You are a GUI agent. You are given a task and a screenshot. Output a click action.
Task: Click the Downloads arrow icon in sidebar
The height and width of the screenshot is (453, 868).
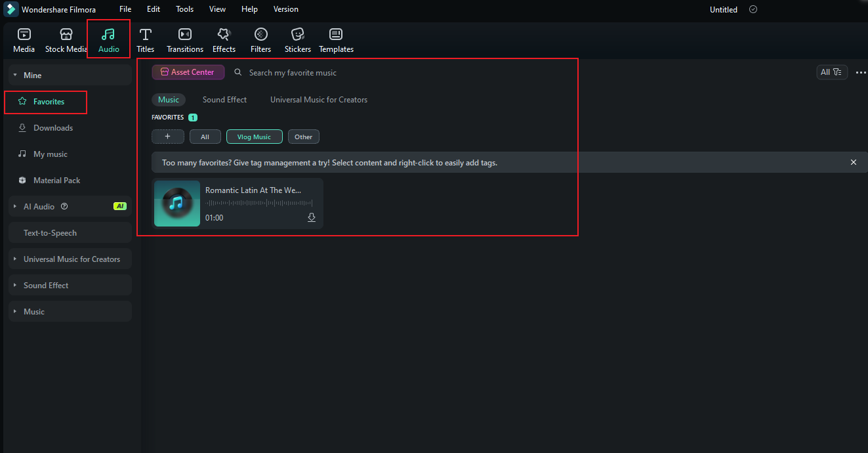tap(22, 127)
